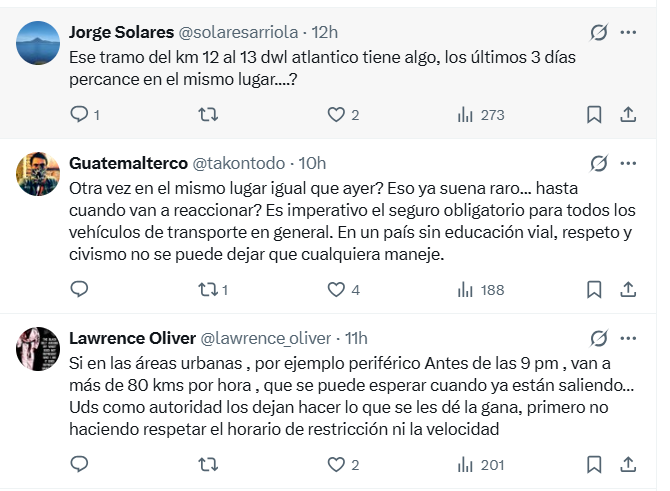Open Lawrence Oliver's tweet 11h timestamp
Viewport: 670px width, 491px height.
(355, 337)
